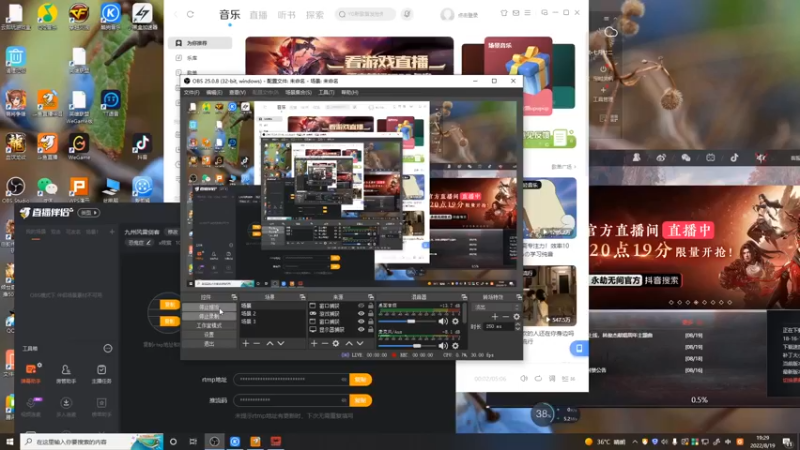Switch to the 听书 tab in music app
This screenshot has height=450, width=800.
coord(287,15)
